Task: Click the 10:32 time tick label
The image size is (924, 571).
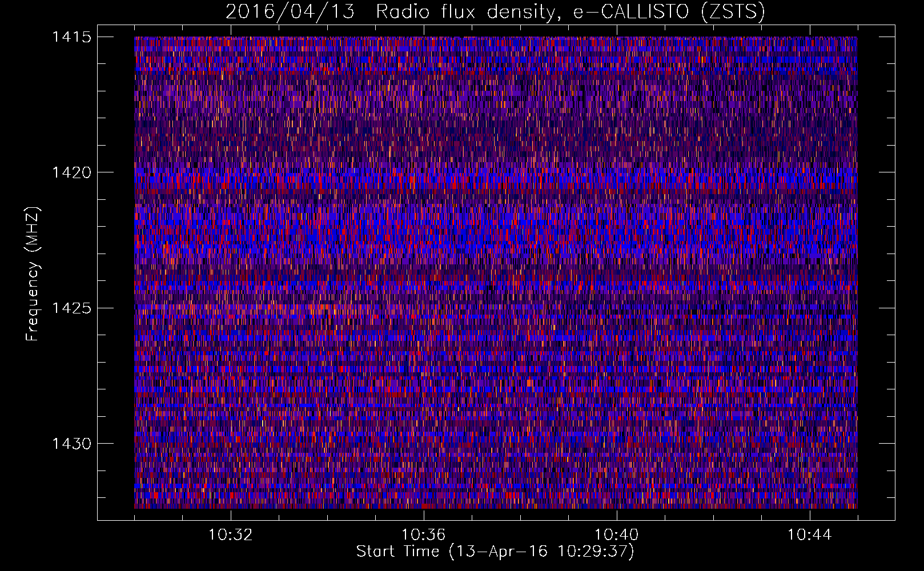Action: (231, 535)
